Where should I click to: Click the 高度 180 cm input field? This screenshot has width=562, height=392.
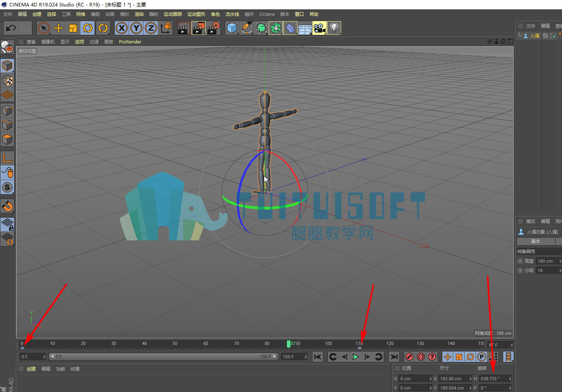click(548, 261)
